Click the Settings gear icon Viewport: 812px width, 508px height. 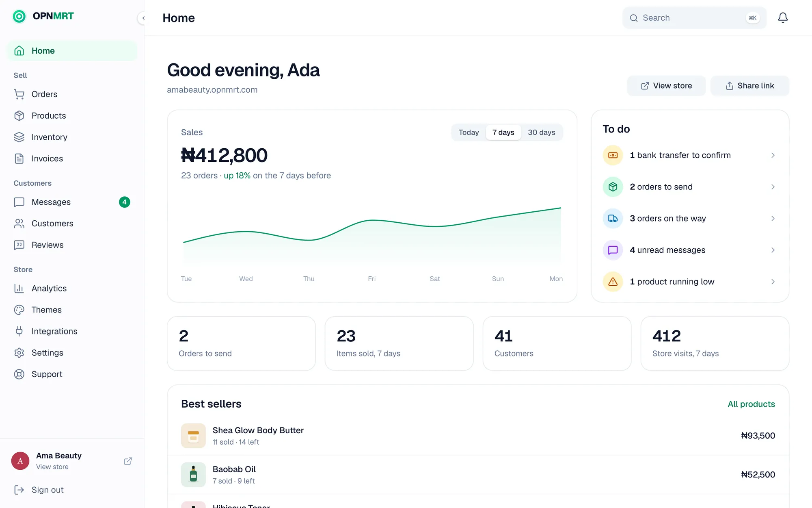point(19,353)
